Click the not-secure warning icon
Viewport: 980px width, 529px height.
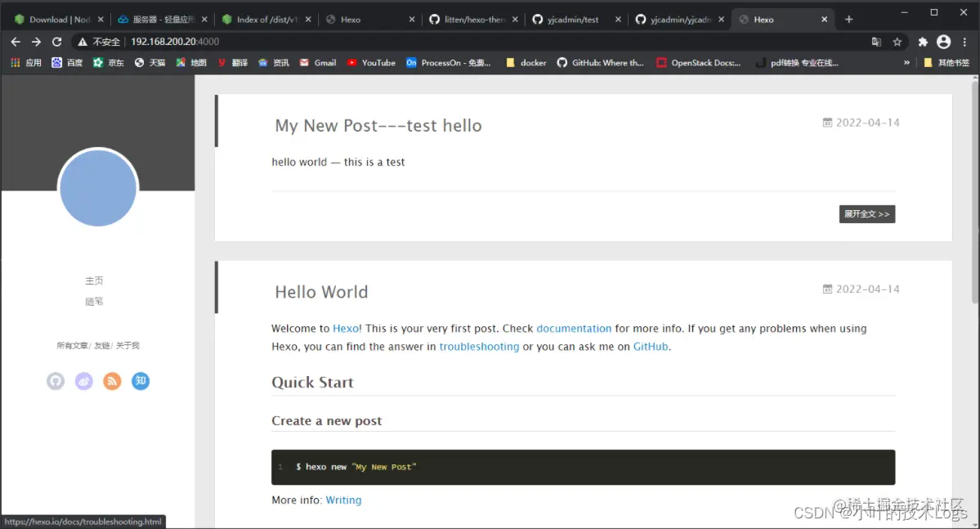(83, 41)
